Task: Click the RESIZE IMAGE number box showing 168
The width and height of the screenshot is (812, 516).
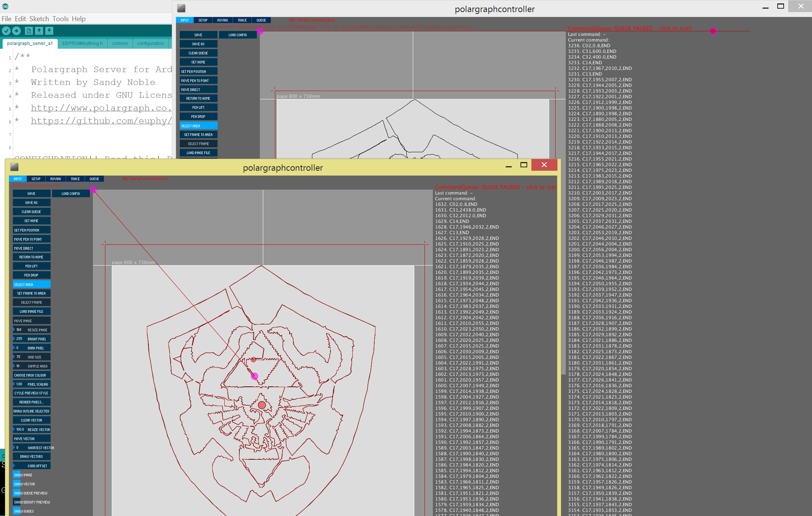Action: [x=32, y=330]
